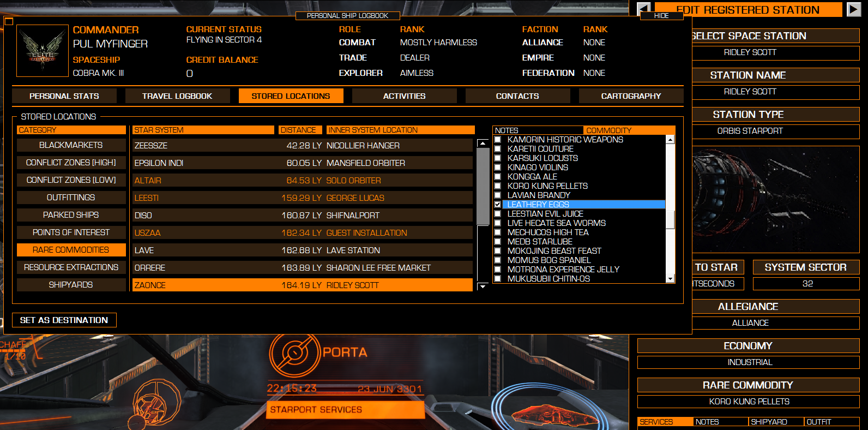Click the Economy Industrial field
This screenshot has width=868, height=430.
coord(749,362)
